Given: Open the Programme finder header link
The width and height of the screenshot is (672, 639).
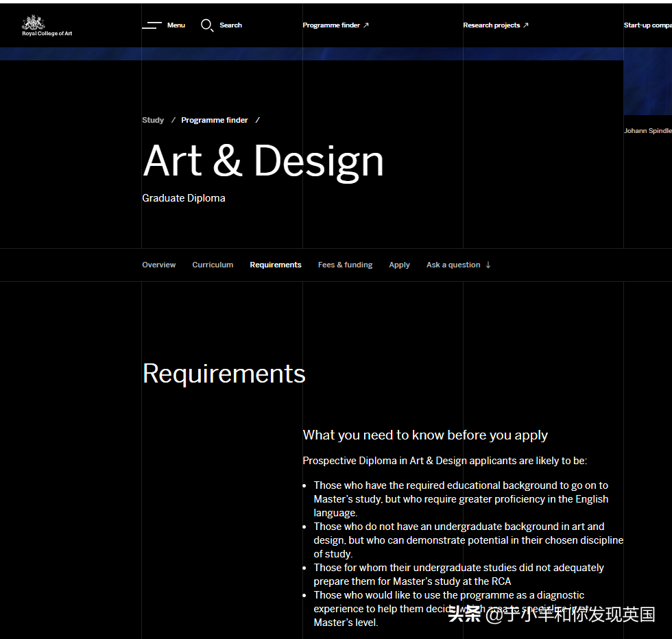Looking at the screenshot, I should click(x=331, y=25).
